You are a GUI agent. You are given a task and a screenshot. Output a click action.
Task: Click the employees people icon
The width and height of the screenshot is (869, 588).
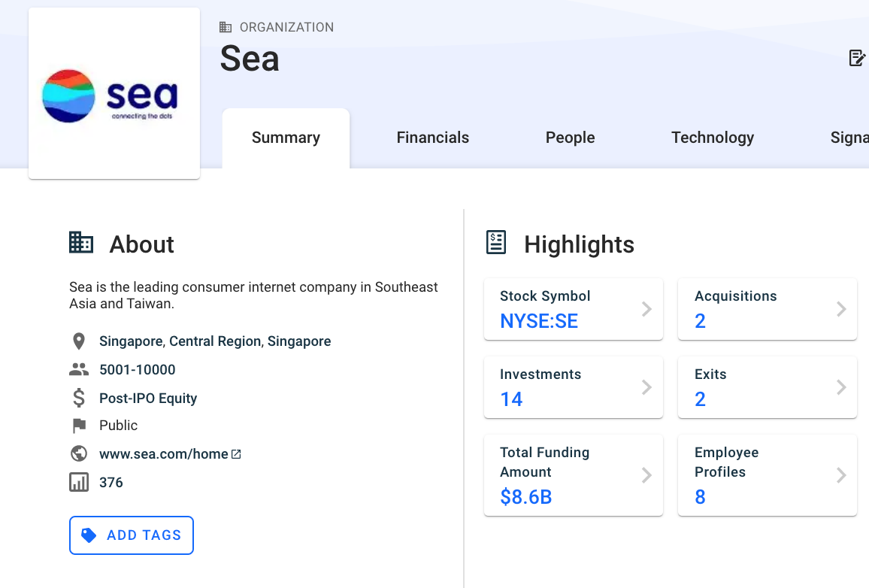(x=79, y=369)
